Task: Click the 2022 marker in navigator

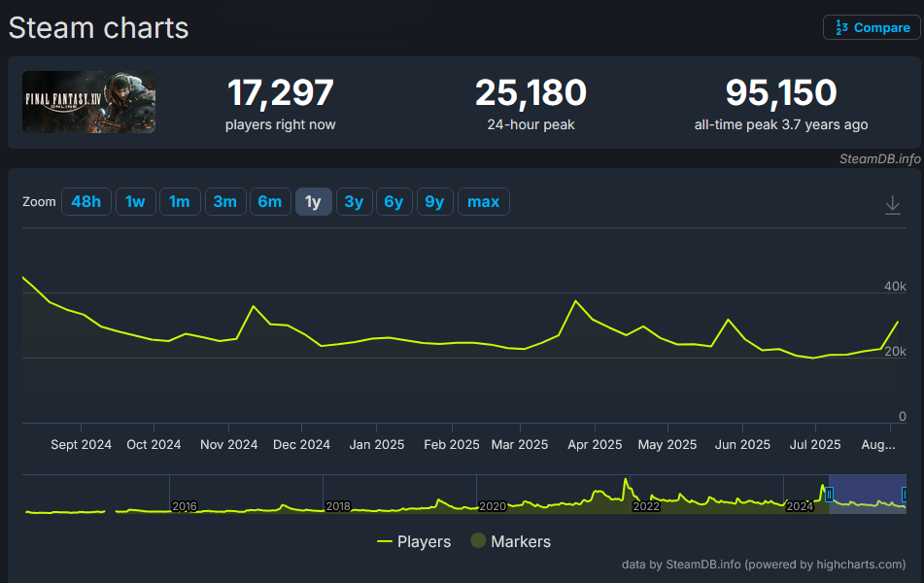Action: (646, 506)
